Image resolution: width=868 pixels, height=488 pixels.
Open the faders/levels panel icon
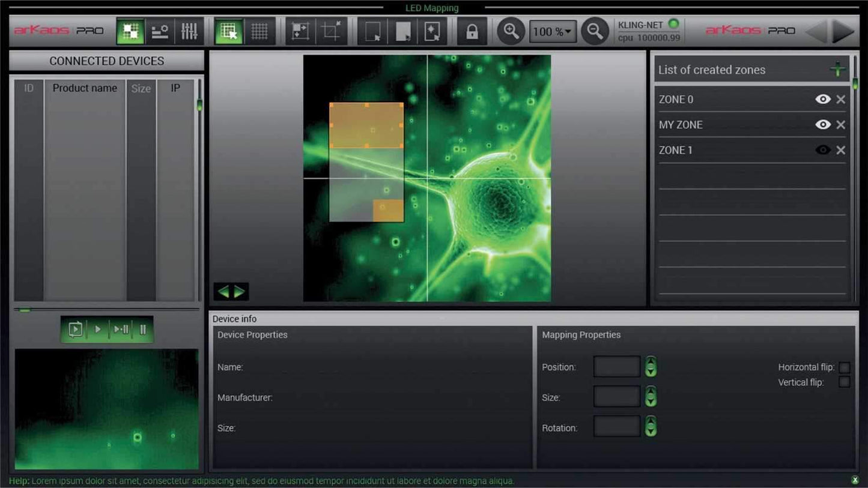coord(189,31)
